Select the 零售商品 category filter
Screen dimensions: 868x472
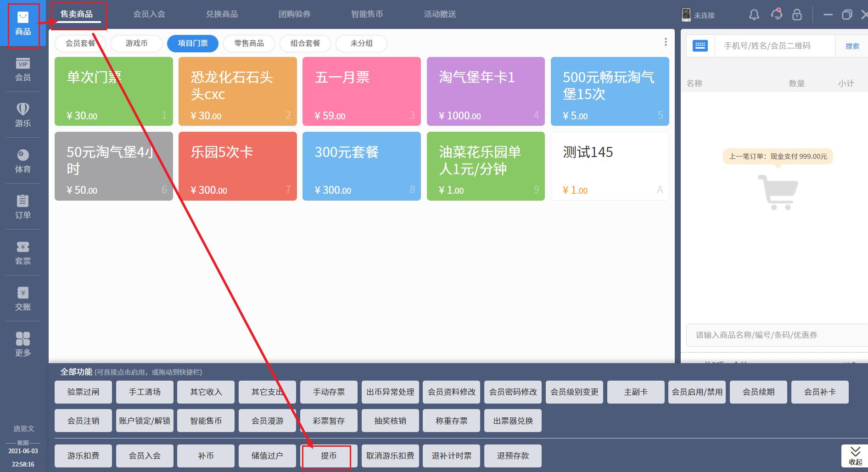pyautogui.click(x=249, y=44)
